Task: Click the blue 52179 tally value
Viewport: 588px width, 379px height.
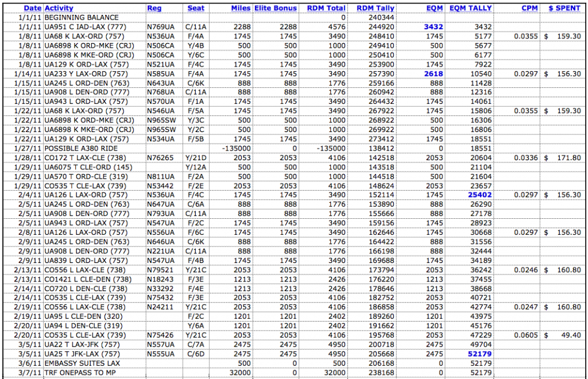Action: (479, 354)
